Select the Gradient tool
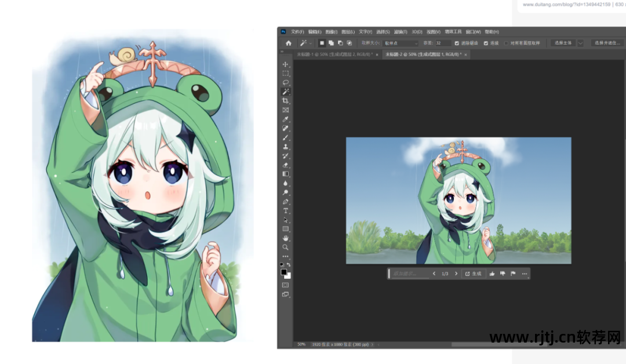Image resolution: width=626 pixels, height=364 pixels. coord(285,174)
